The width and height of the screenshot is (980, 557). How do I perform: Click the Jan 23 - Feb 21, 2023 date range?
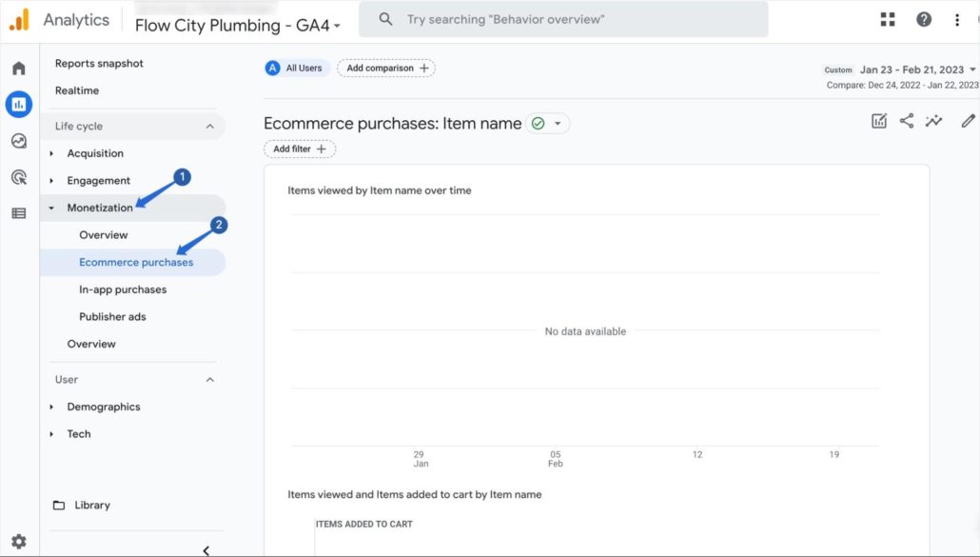coord(911,70)
